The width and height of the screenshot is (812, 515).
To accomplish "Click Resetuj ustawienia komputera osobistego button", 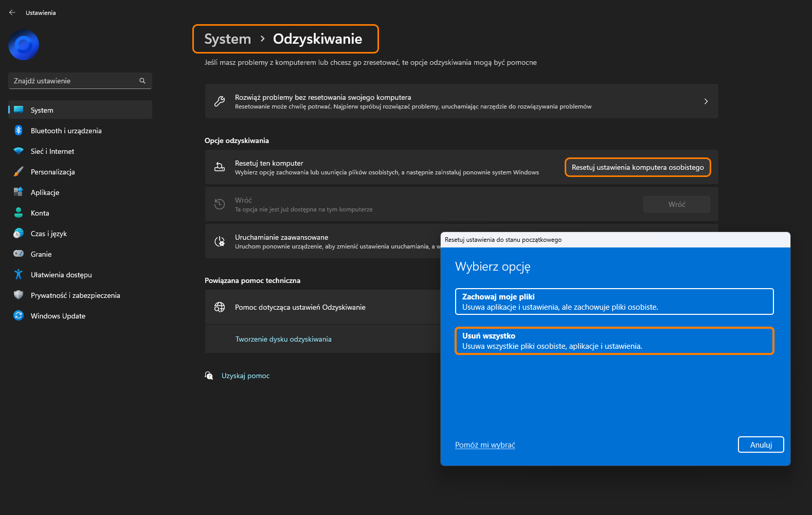I will click(x=638, y=167).
